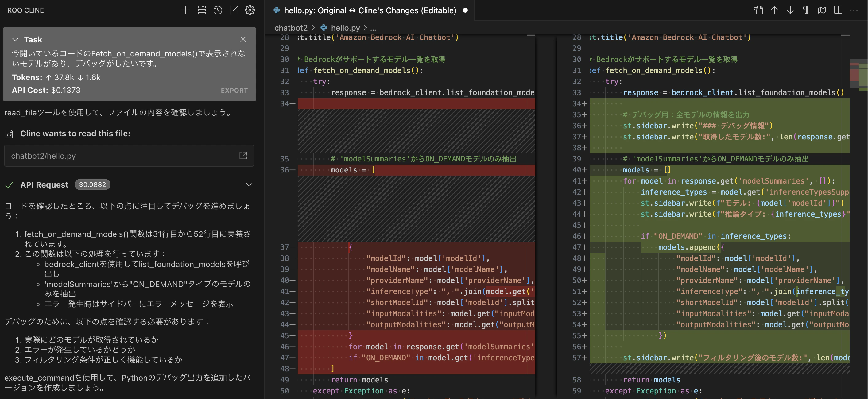Screen dimensions: 868x399
Task: Click the breadcrumb ellipsis after hello.py
Action: (373, 28)
